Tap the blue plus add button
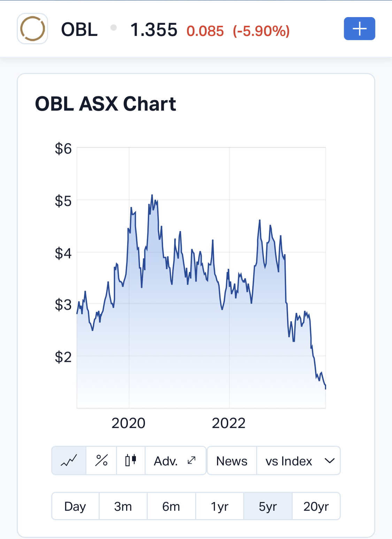Screen dimensions: 392x539 (359, 29)
